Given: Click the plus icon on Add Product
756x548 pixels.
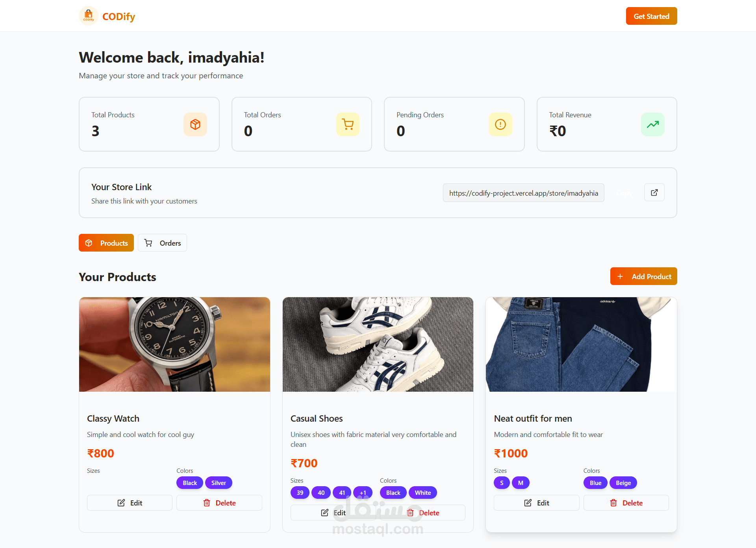Looking at the screenshot, I should tap(620, 276).
